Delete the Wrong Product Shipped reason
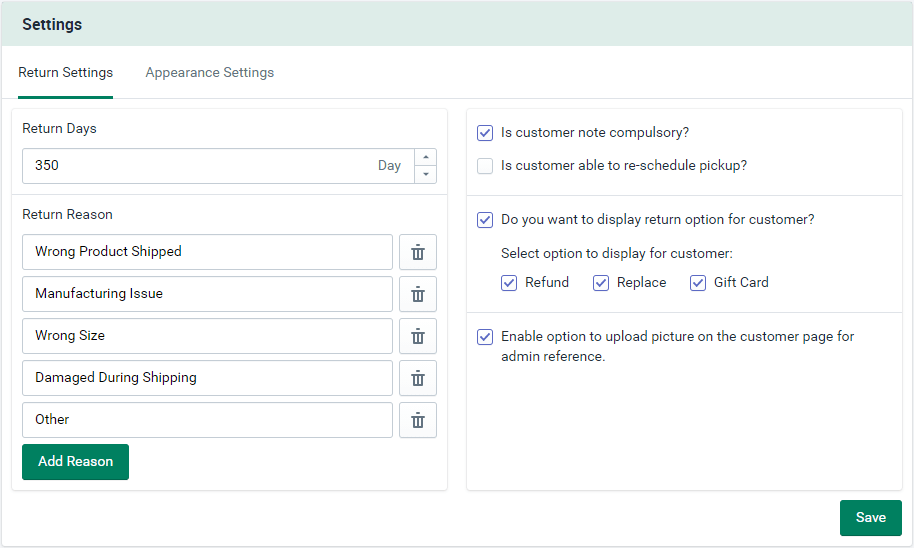This screenshot has width=914, height=548. pos(418,252)
